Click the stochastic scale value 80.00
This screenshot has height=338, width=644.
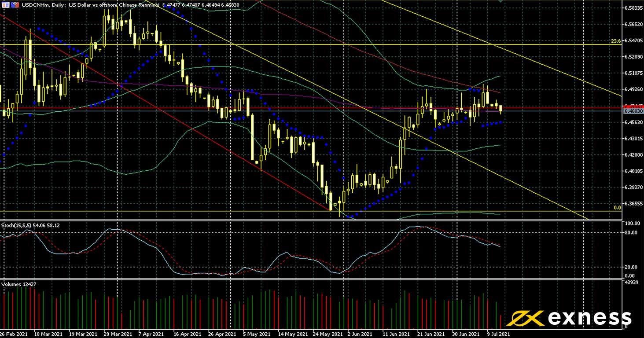pos(631,232)
